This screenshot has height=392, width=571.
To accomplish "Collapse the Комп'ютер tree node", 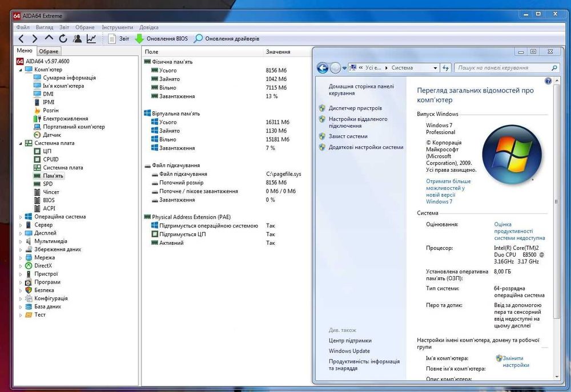I will 21,70.
